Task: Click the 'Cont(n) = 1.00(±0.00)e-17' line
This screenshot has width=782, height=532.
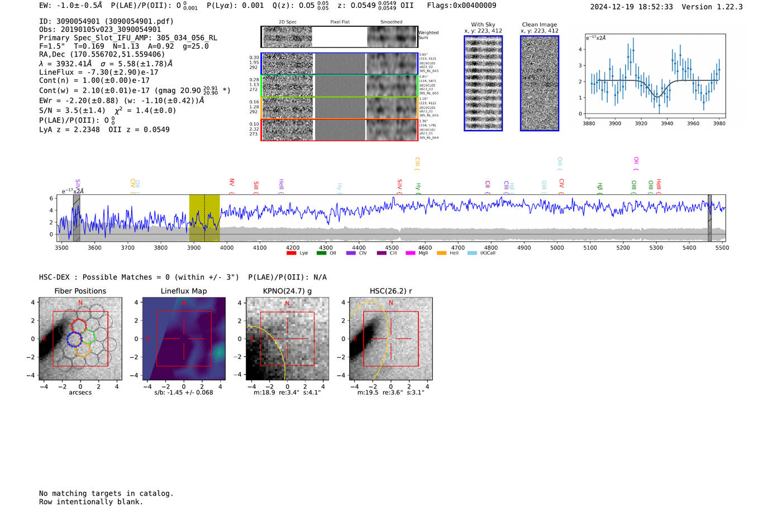Action: click(94, 80)
